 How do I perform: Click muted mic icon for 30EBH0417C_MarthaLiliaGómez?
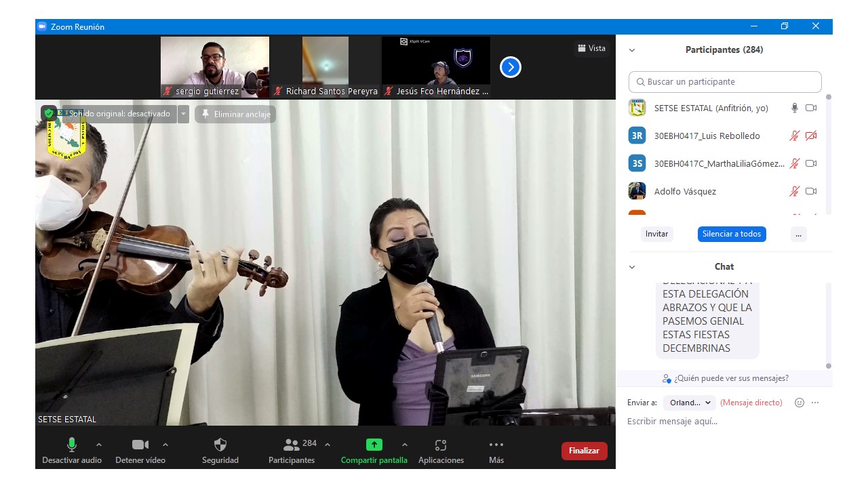click(795, 163)
